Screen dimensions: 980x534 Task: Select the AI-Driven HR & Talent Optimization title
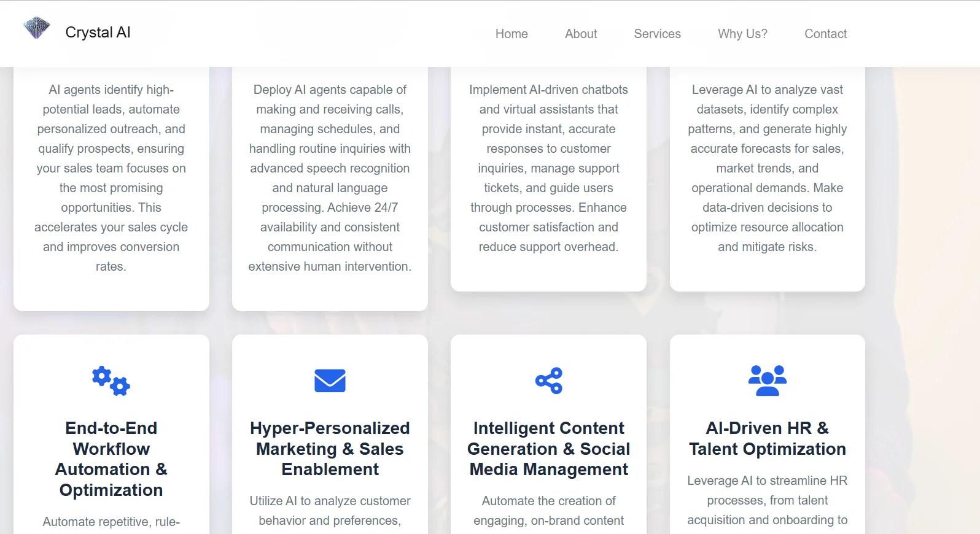(x=767, y=438)
